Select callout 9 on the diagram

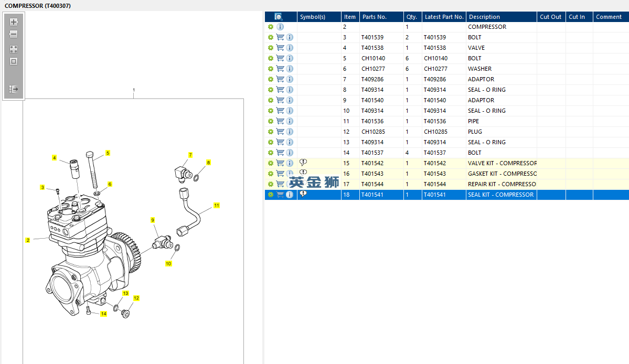coord(153,220)
